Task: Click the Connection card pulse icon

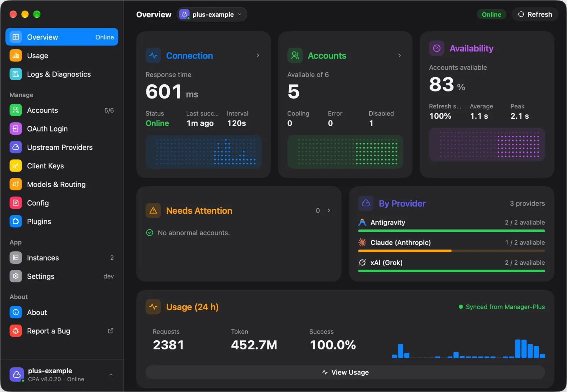Action: (153, 56)
